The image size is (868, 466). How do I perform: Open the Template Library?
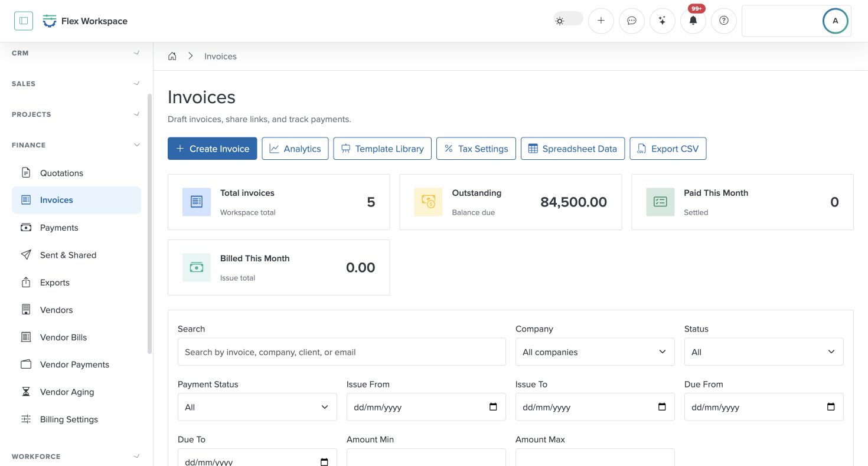coord(382,149)
